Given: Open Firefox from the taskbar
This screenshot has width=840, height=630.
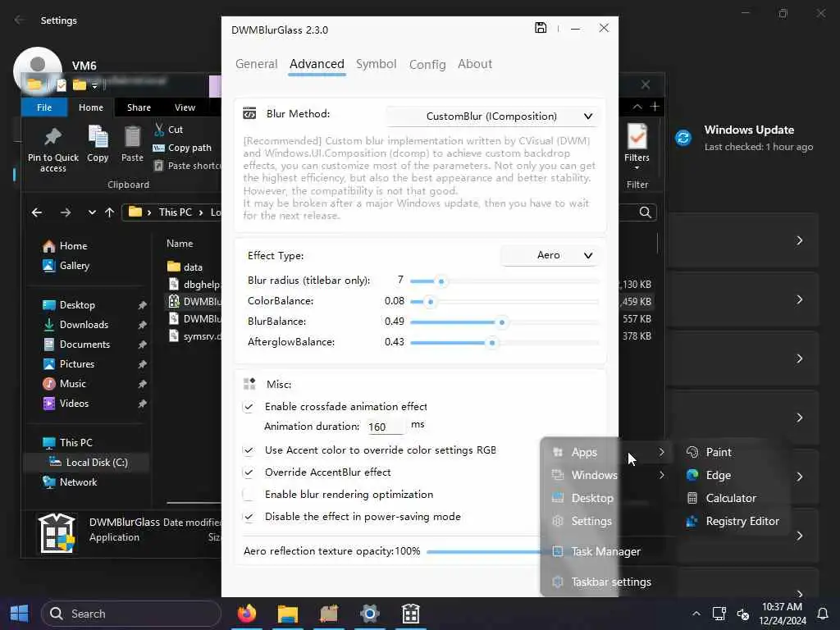Looking at the screenshot, I should click(x=247, y=614).
